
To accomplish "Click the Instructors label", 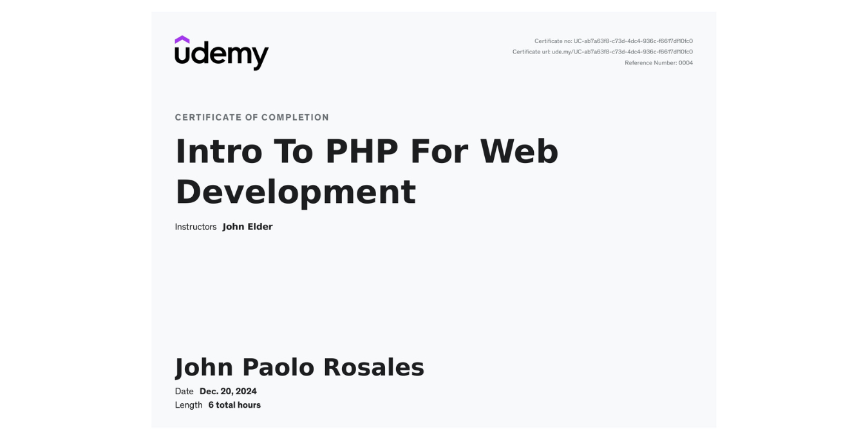I will pos(195,226).
